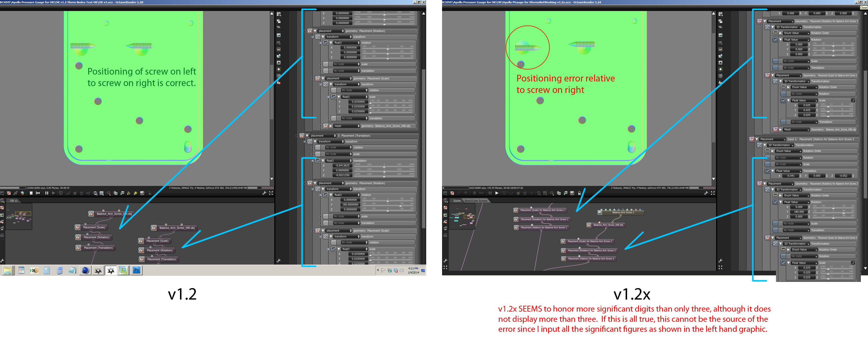
Task: Click v1.2x node graph minimap thumbnail
Action: [462, 216]
